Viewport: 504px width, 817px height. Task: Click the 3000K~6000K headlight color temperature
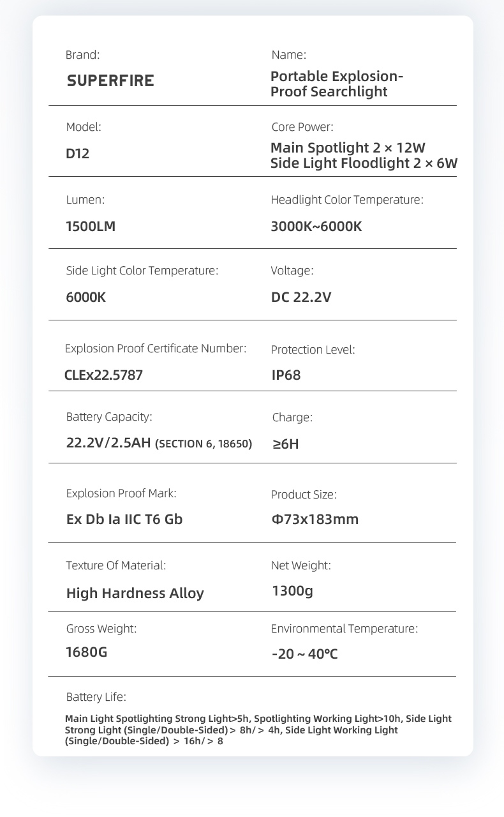(316, 227)
